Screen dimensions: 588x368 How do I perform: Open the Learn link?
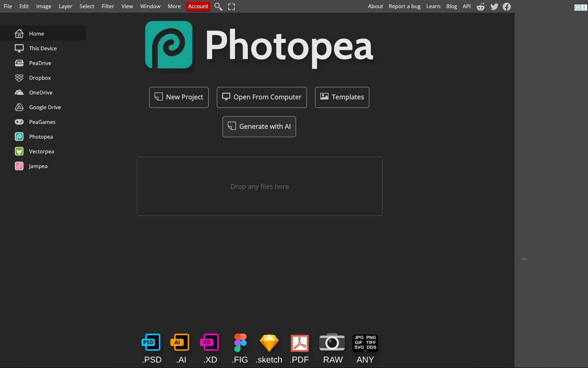(x=433, y=6)
